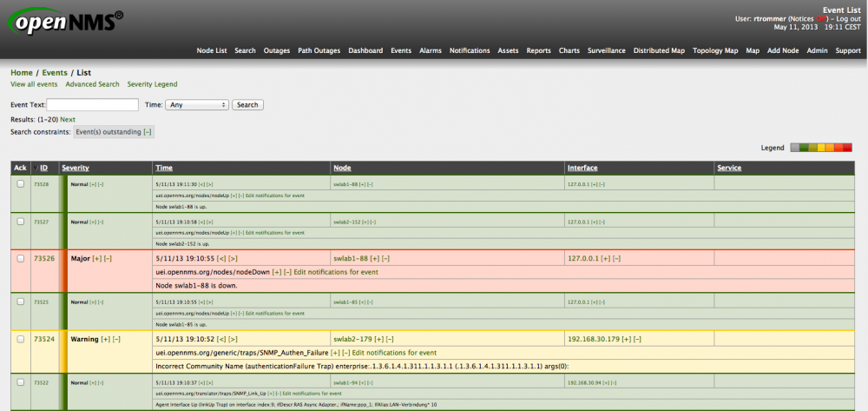The image size is (868, 411).
Task: Click [<] beside time 19:10:55 in Major row
Action: (220, 258)
